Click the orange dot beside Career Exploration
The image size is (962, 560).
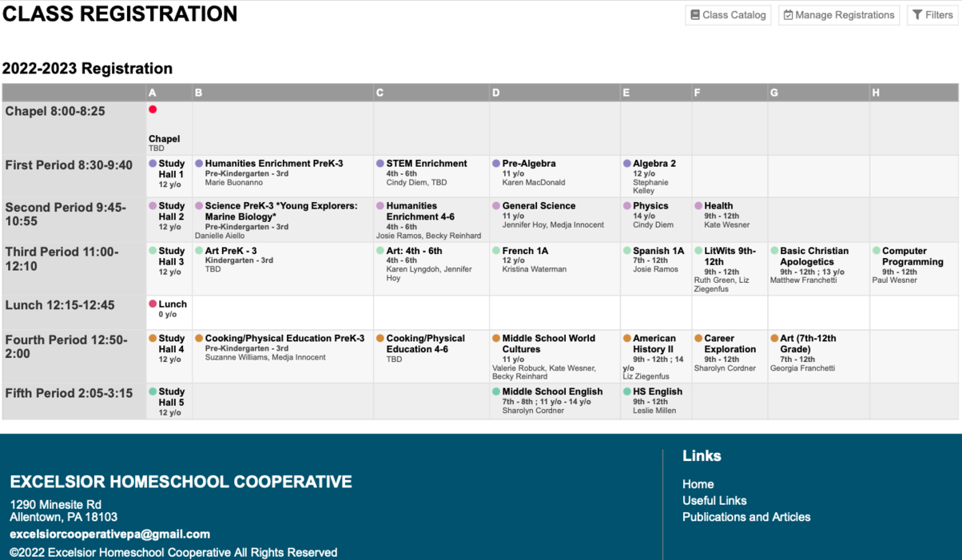click(698, 339)
